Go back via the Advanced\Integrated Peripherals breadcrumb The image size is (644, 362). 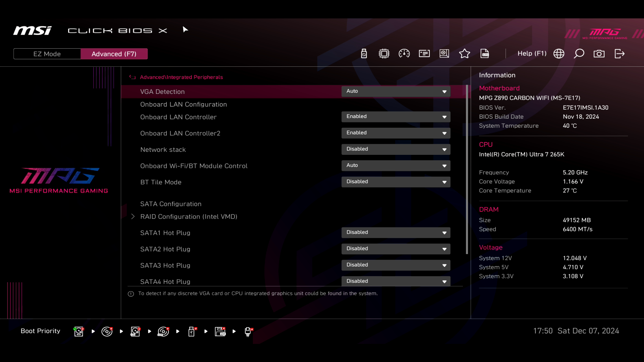click(x=181, y=77)
